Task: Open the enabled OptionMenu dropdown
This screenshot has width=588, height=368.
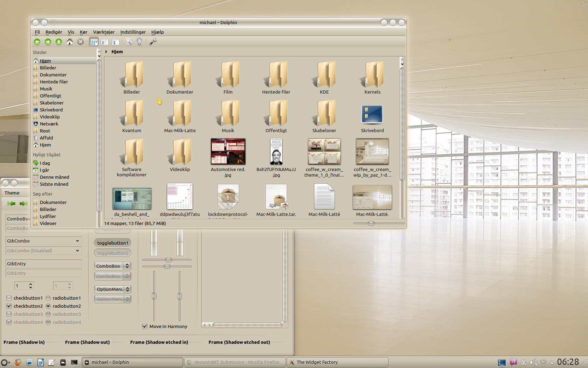Action: [x=112, y=289]
